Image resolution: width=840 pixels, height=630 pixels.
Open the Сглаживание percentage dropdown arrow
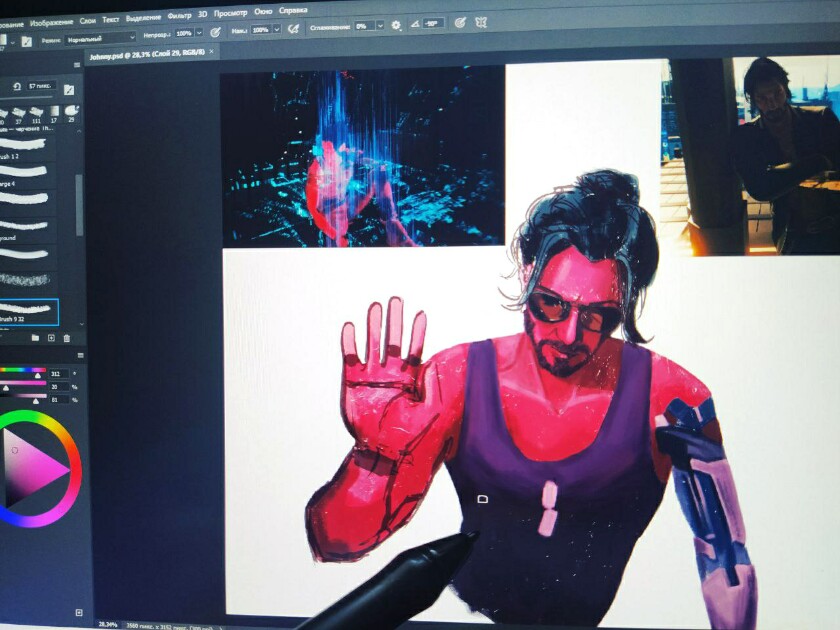[x=380, y=26]
